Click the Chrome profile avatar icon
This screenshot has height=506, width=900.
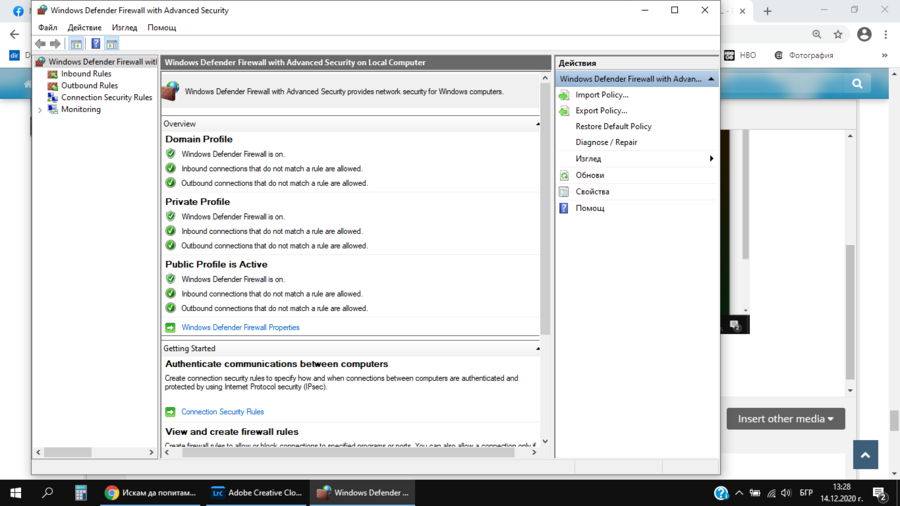[864, 34]
